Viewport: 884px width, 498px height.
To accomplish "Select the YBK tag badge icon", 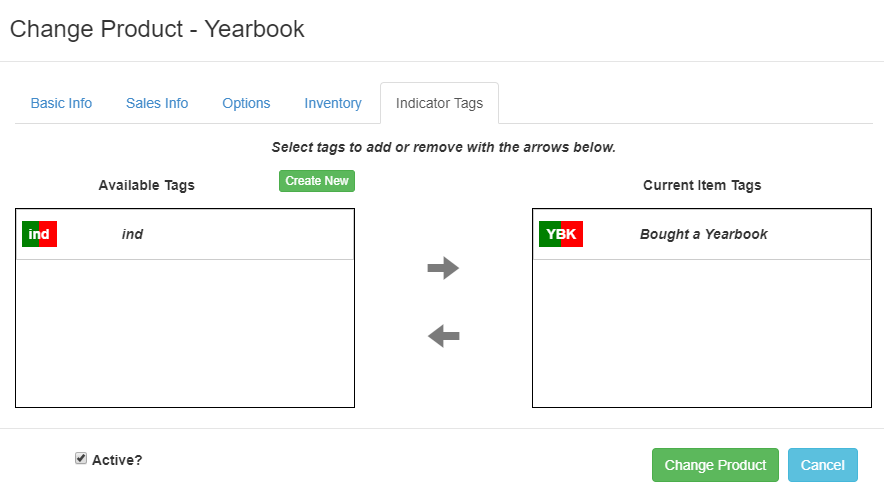I will (561, 234).
